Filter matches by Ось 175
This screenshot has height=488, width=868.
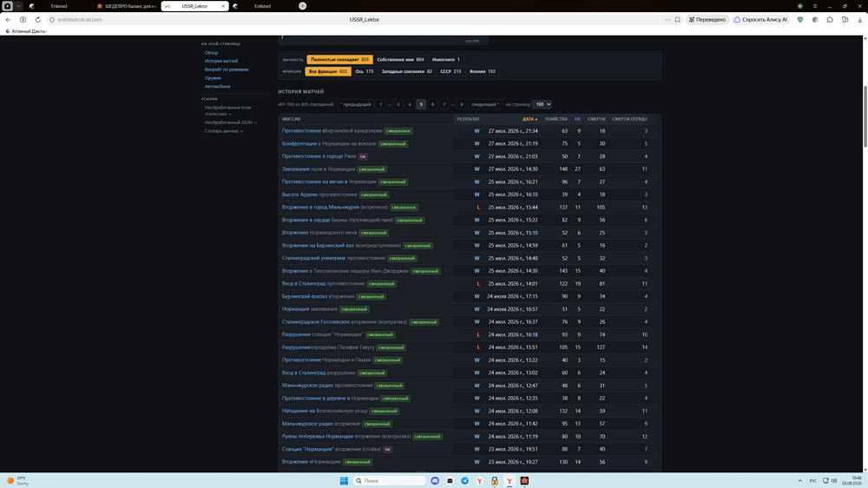coord(365,71)
